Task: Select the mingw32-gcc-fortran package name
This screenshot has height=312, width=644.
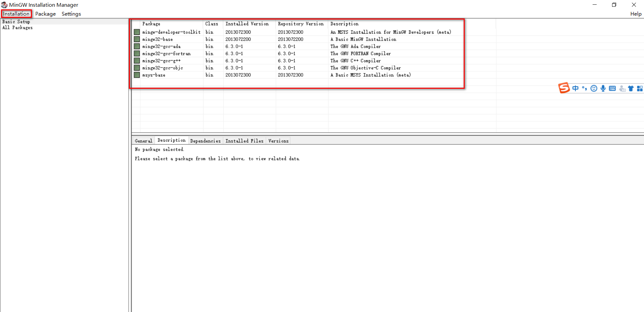Action: pos(166,53)
